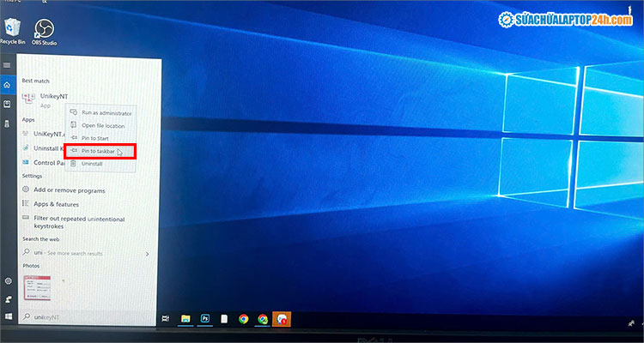Open the People icon in system tray
Image resolution: width=644 pixels, height=343 pixels.
click(x=631, y=323)
